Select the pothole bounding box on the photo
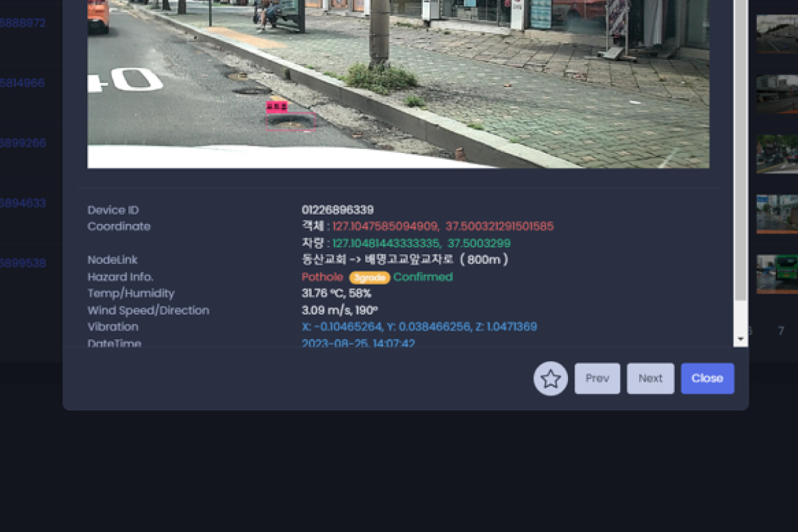The image size is (798, 532). [291, 120]
